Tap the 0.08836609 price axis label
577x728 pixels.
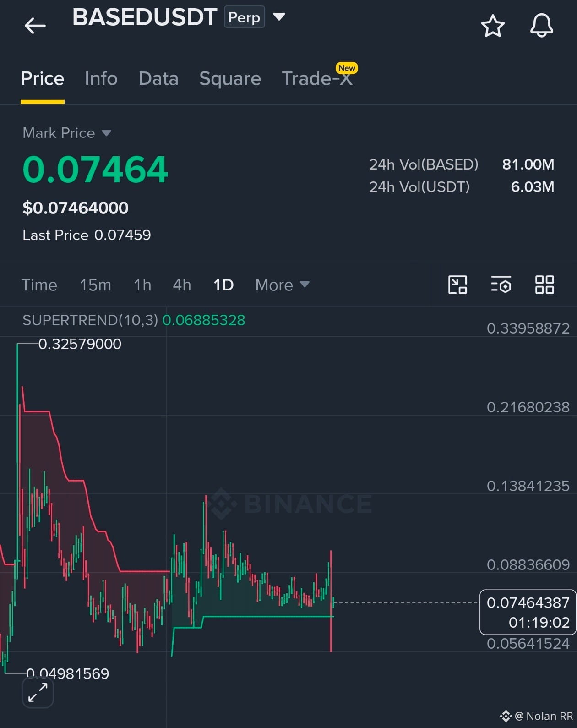point(528,564)
